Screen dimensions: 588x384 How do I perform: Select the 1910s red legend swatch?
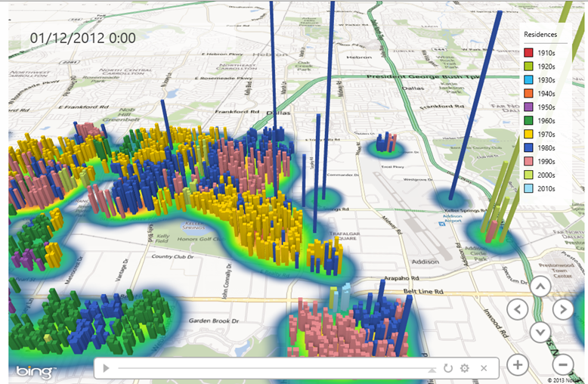click(x=528, y=52)
